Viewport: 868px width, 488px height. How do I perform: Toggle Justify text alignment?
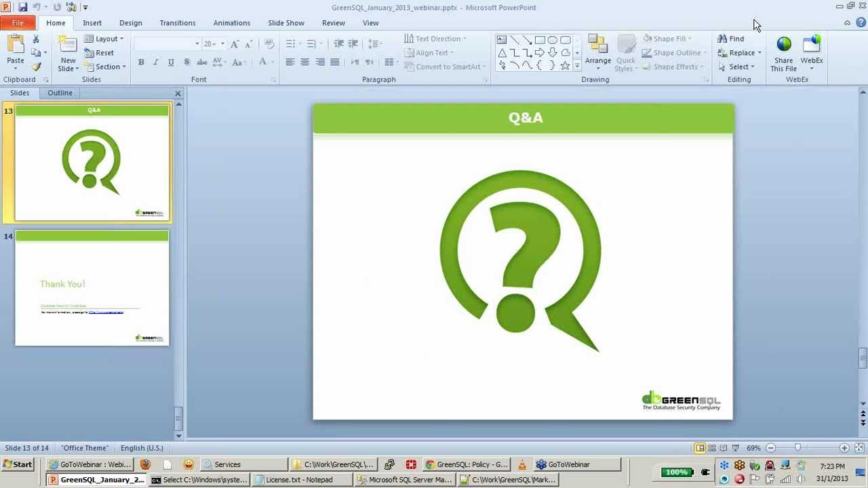click(x=334, y=62)
